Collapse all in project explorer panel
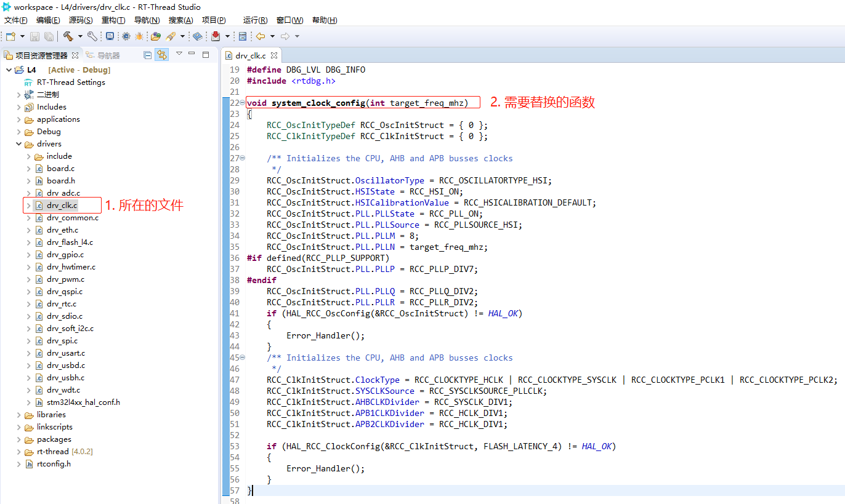 tap(148, 55)
